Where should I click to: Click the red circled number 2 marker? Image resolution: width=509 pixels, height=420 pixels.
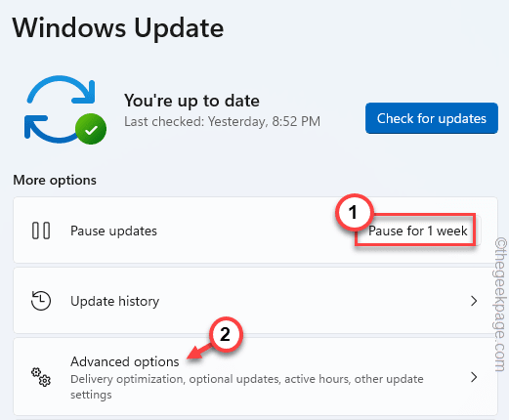pyautogui.click(x=226, y=334)
